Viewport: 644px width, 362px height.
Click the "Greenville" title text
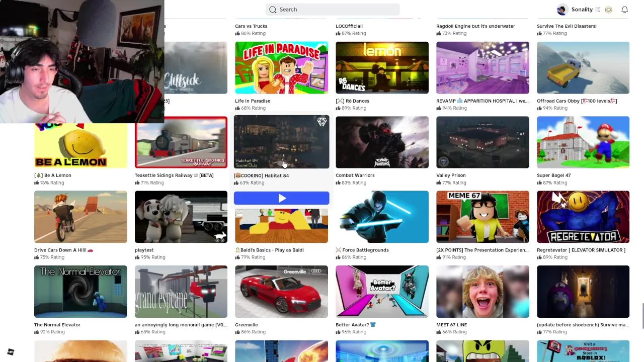[247, 325]
